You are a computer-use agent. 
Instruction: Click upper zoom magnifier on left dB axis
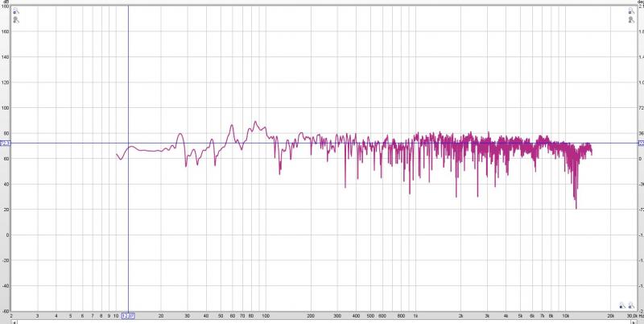tap(15, 11)
